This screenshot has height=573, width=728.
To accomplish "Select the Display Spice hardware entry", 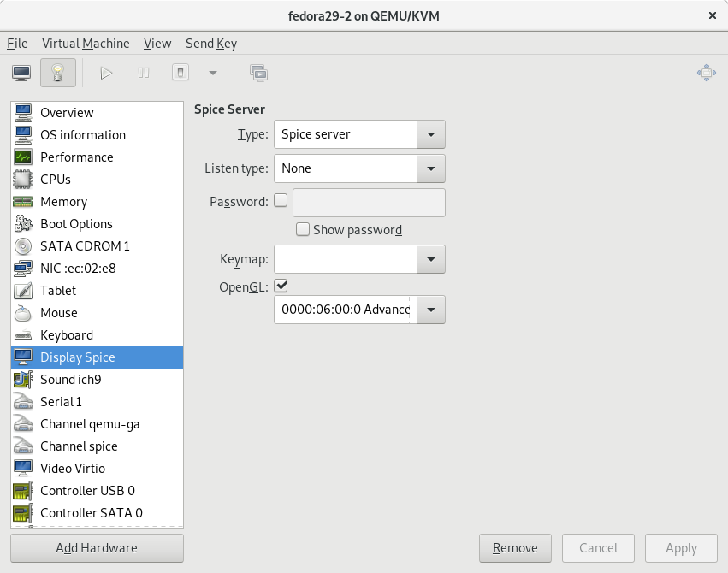I will 97,357.
